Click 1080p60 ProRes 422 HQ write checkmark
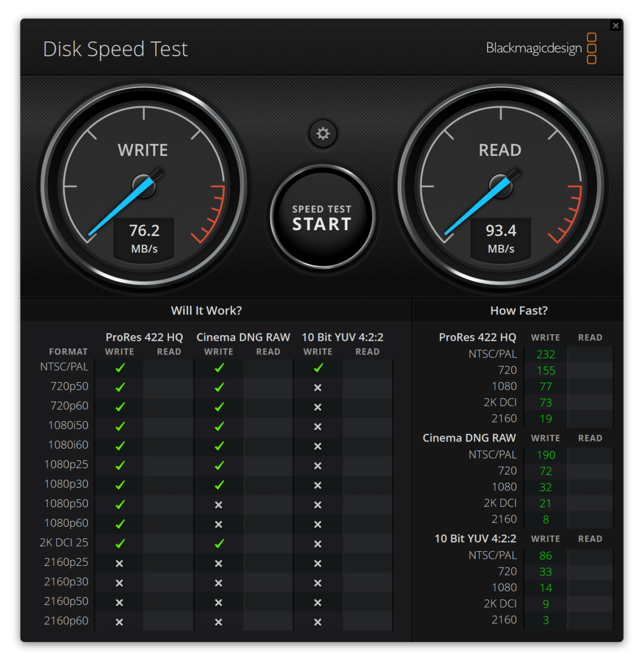This screenshot has height=665, width=644. 120,524
